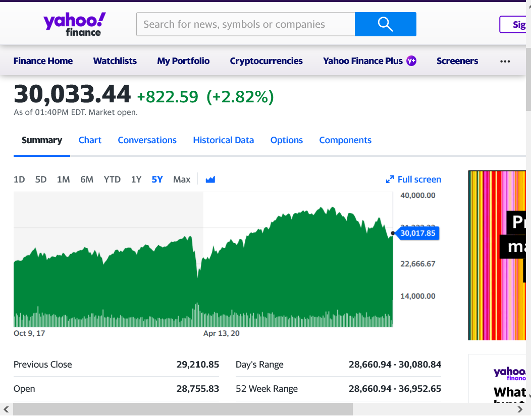Image resolution: width=531 pixels, height=420 pixels.
Task: Click the horizontal scrollbar thumb
Action: (x=183, y=409)
